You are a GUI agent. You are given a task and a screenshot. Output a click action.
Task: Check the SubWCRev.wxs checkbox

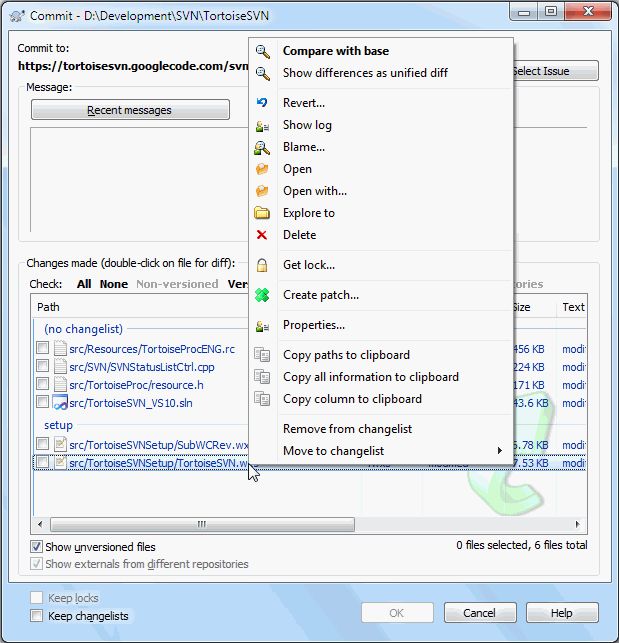pyautogui.click(x=42, y=444)
